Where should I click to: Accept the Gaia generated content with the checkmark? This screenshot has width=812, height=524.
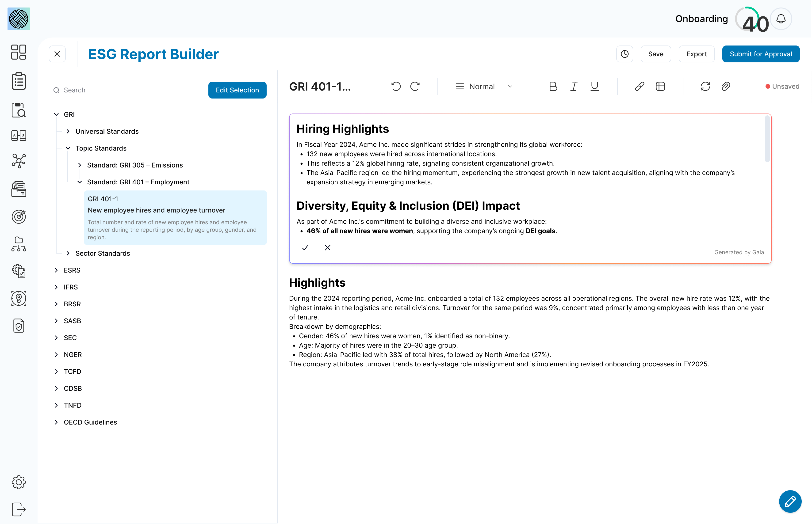[305, 248]
